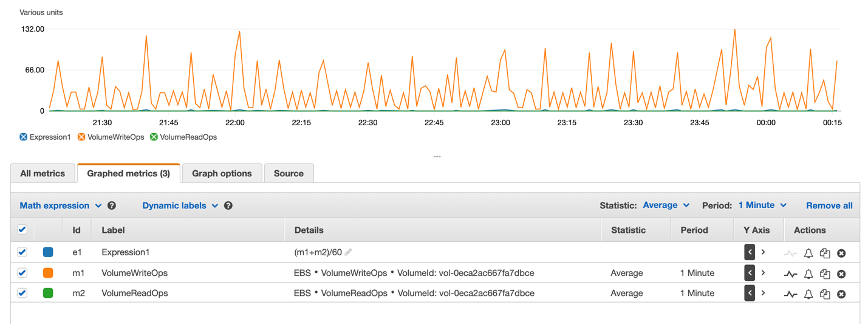Open anomaly detection for VolumeReadOps
Viewport: 868px width, 324px height.
790,294
